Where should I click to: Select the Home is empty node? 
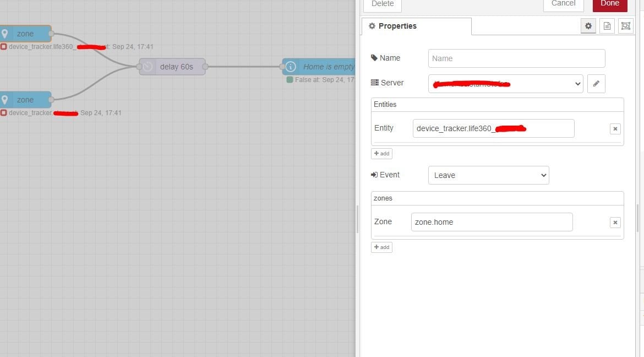coord(319,67)
